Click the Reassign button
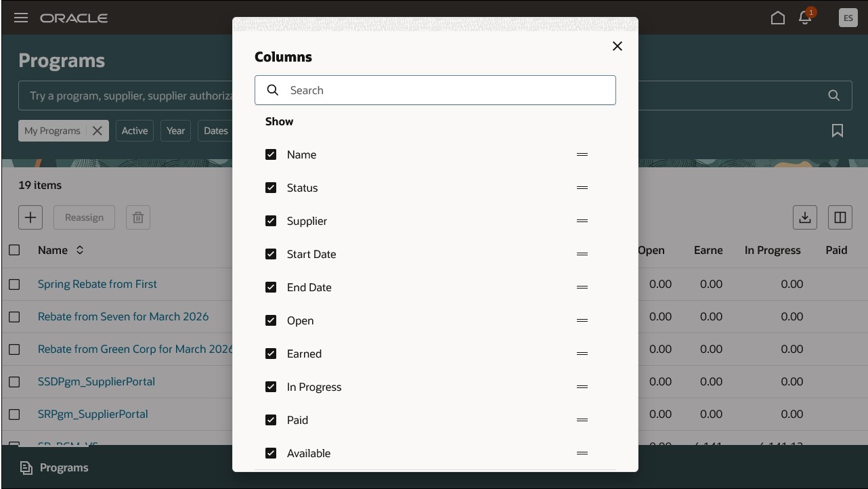Screen dimensions: 868x489 (x=84, y=217)
